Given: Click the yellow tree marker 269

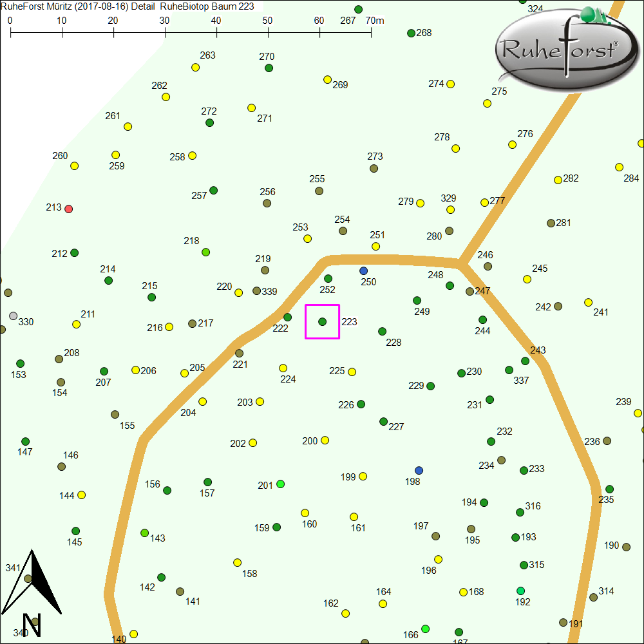Looking at the screenshot, I should pyautogui.click(x=327, y=80).
